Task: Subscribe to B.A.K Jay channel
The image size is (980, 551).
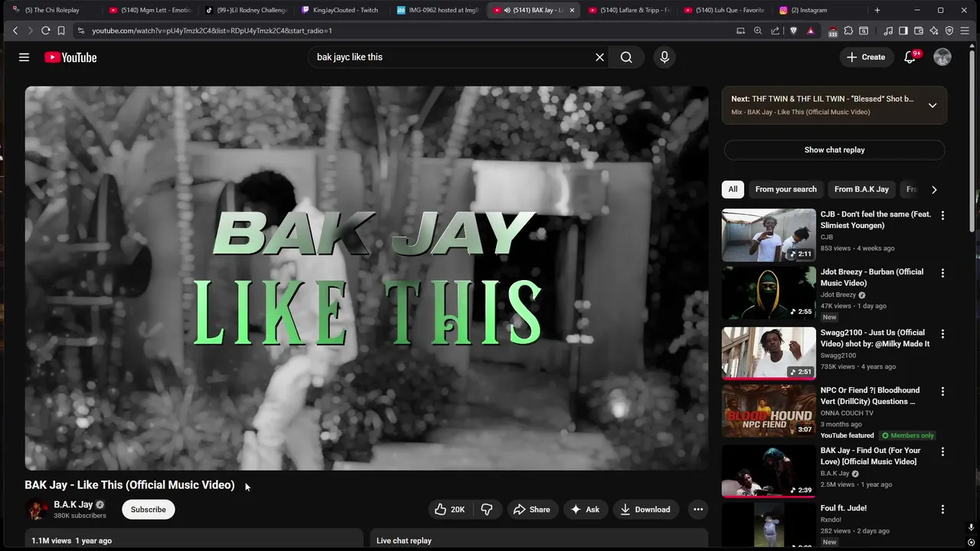Action: tap(149, 510)
